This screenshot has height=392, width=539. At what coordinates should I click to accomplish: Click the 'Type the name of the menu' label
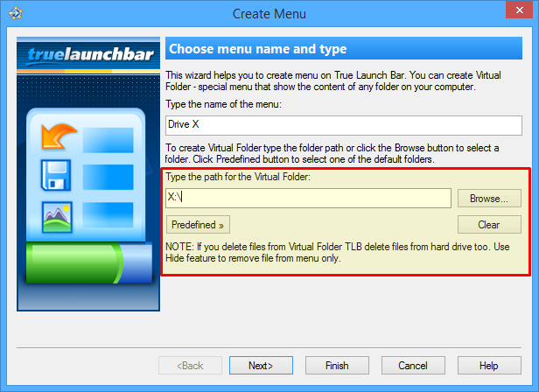[225, 105]
